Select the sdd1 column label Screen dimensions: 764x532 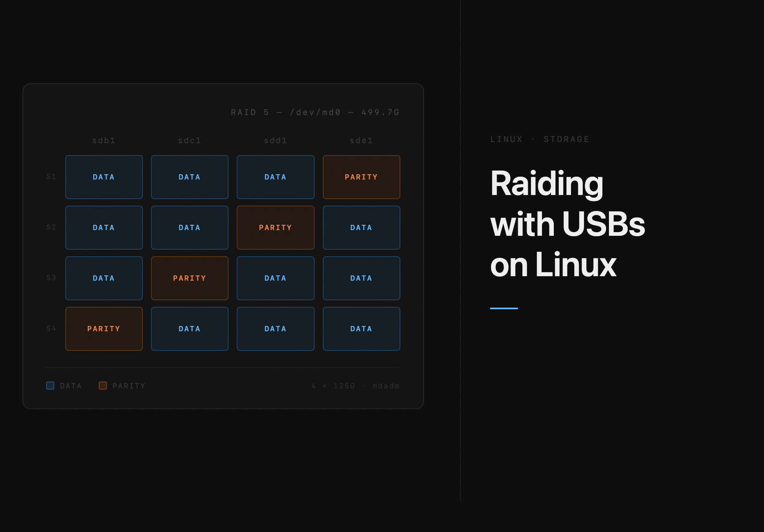click(275, 140)
